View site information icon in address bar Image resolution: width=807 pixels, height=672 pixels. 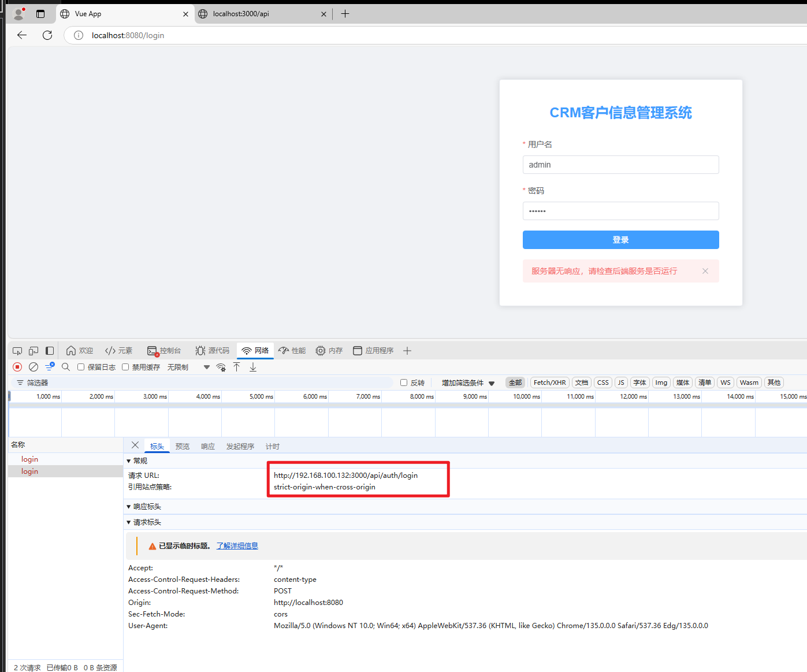[79, 35]
